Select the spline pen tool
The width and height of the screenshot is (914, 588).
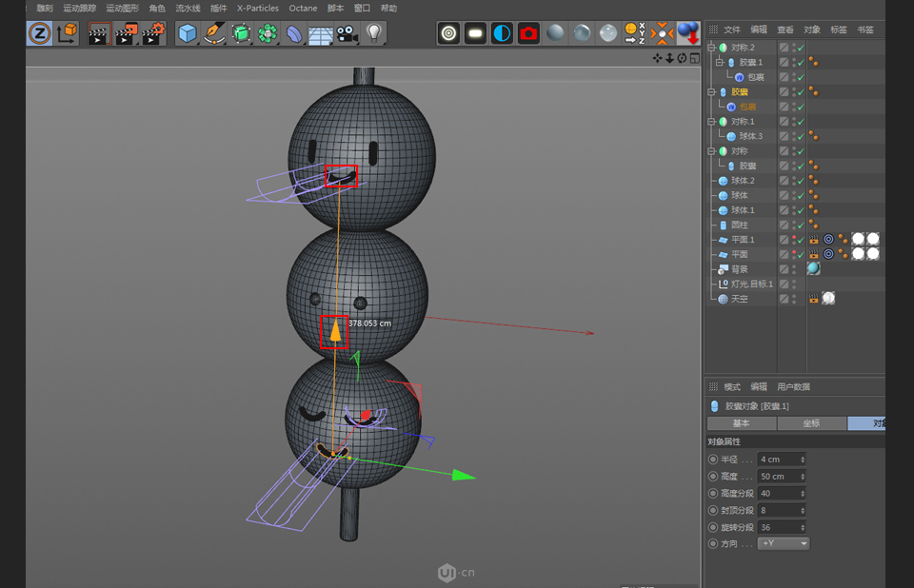[214, 33]
